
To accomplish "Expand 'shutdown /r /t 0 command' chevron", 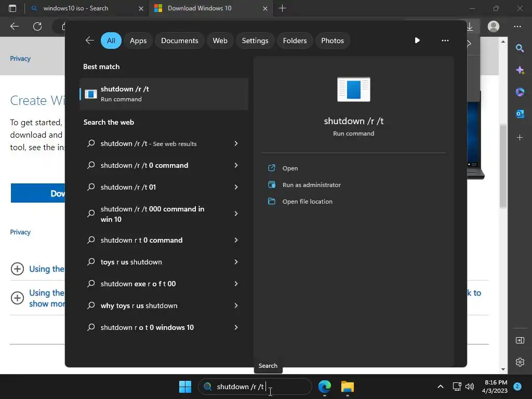I will click(x=236, y=165).
